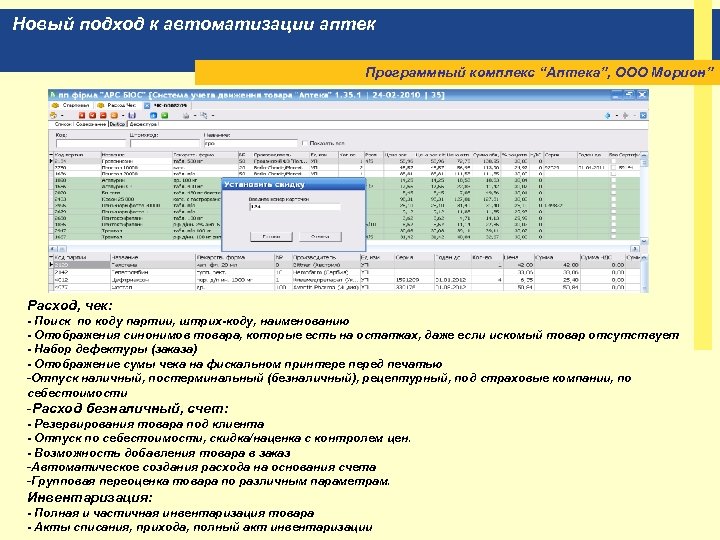Click the blue back-arrow navigation icon
Screen dimensions: 720x540
608,115
